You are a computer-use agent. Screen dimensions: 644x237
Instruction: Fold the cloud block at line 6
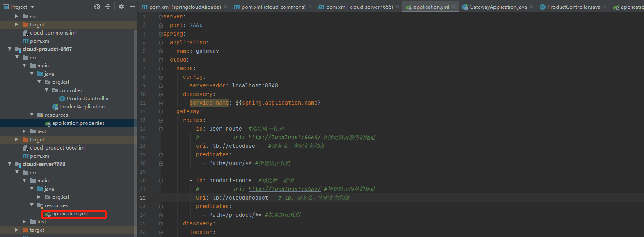(161, 60)
